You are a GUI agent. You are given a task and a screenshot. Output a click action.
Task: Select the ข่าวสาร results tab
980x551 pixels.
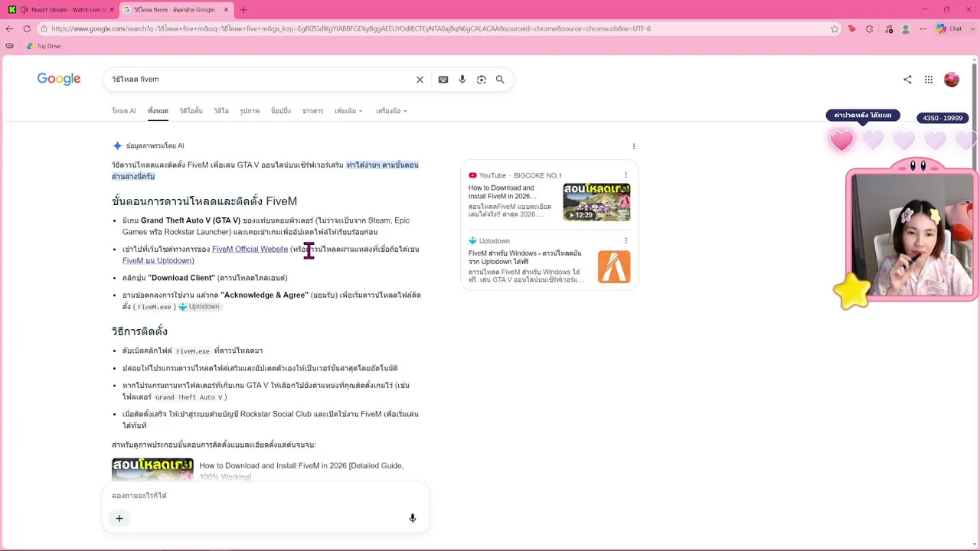click(x=312, y=111)
